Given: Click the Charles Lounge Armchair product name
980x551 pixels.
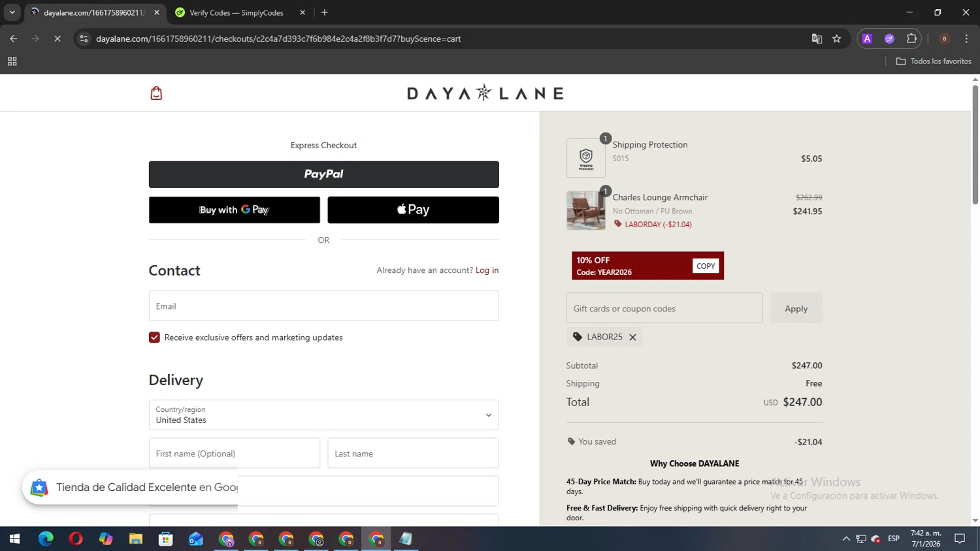Looking at the screenshot, I should click(x=660, y=197).
